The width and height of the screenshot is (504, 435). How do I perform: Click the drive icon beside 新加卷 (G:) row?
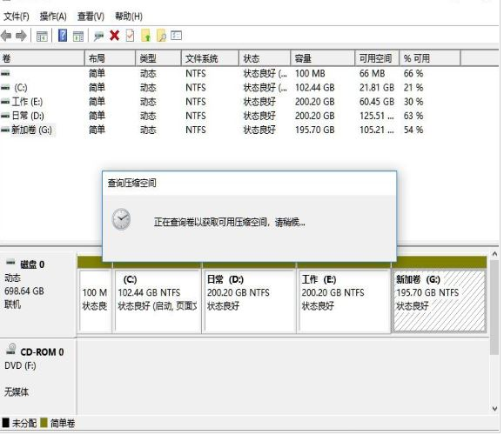pos(5,130)
